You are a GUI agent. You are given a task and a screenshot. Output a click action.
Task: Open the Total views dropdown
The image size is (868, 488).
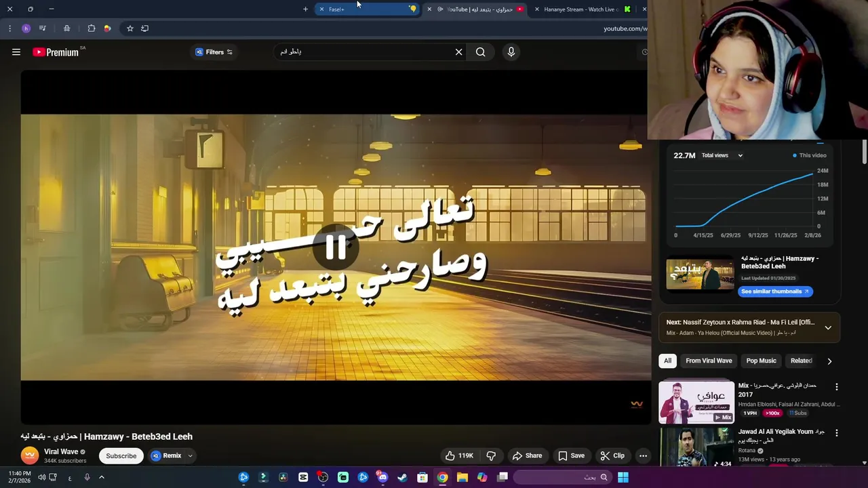(x=722, y=156)
